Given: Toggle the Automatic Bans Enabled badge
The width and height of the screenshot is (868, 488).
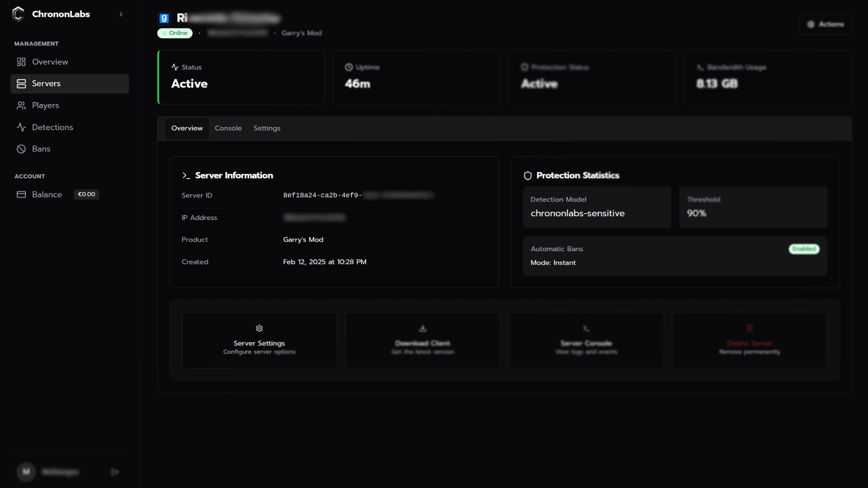Looking at the screenshot, I should pyautogui.click(x=804, y=249).
